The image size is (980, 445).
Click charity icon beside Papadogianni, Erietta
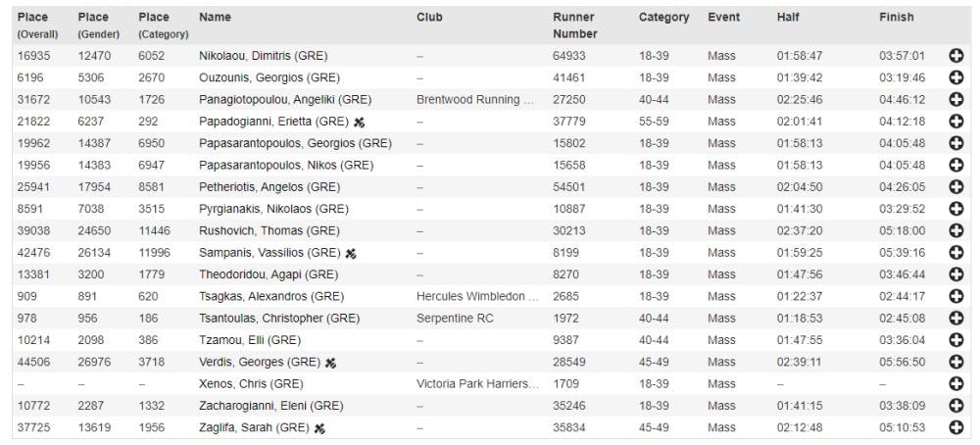click(x=359, y=122)
